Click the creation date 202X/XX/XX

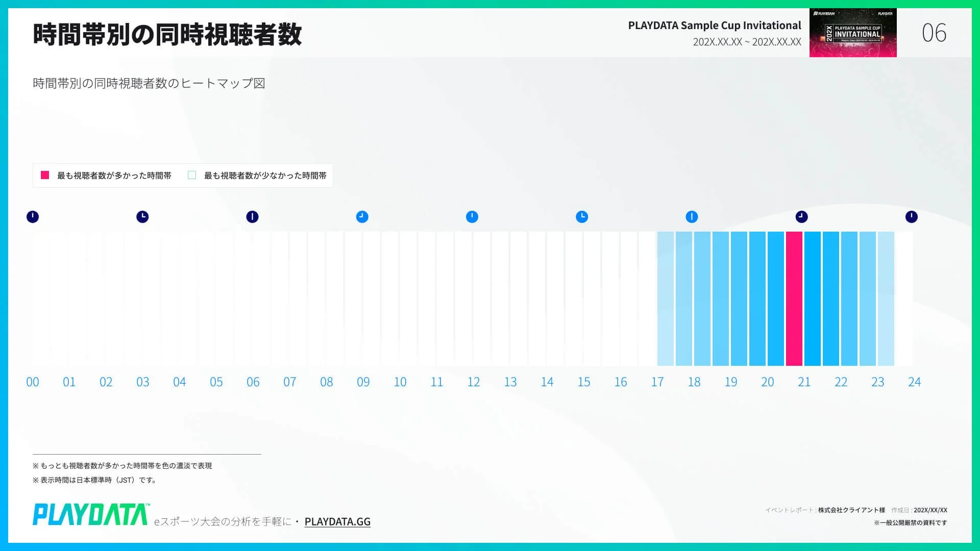click(930, 510)
